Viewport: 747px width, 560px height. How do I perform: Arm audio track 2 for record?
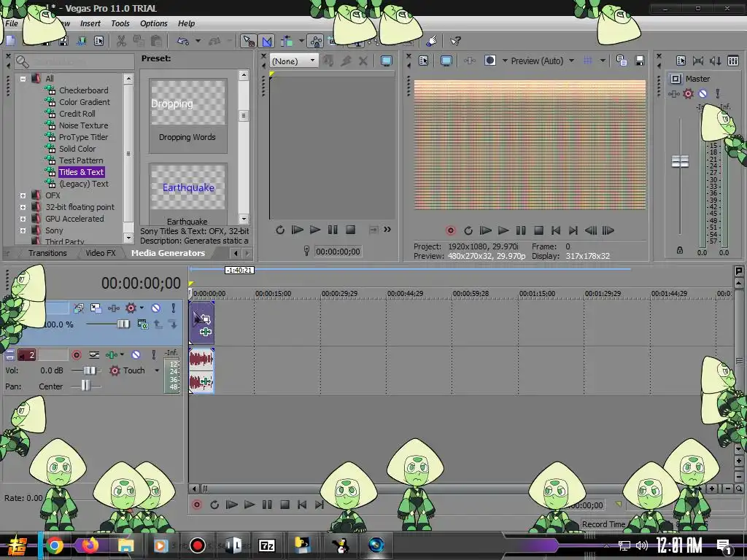pos(76,355)
